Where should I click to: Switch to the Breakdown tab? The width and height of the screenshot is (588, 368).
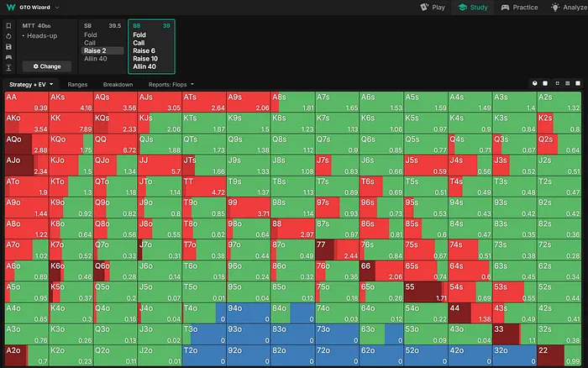coord(118,85)
